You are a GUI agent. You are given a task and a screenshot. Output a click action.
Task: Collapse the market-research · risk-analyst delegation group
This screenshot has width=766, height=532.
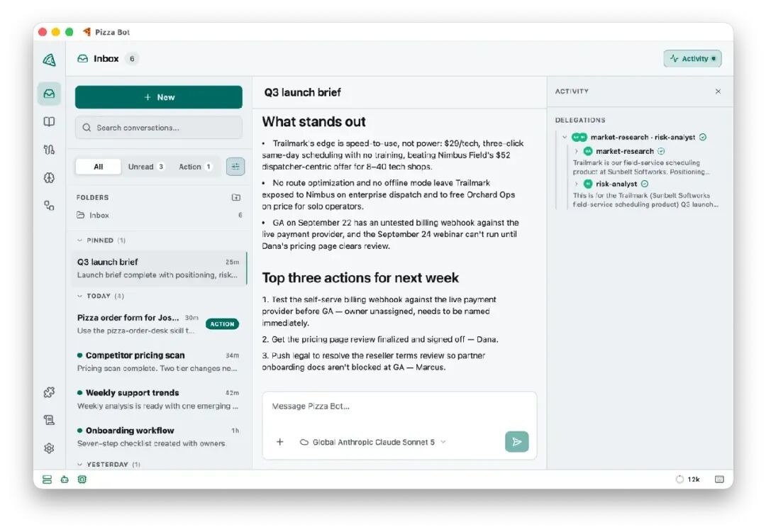tap(565, 138)
